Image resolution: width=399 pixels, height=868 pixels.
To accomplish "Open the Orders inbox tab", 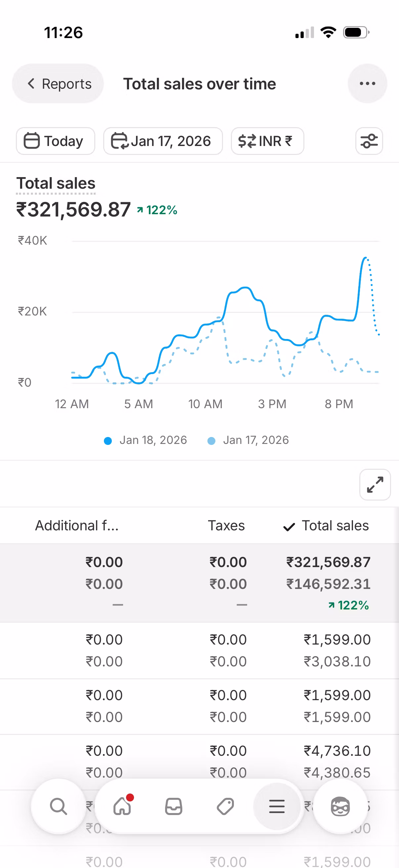I will 173,806.
